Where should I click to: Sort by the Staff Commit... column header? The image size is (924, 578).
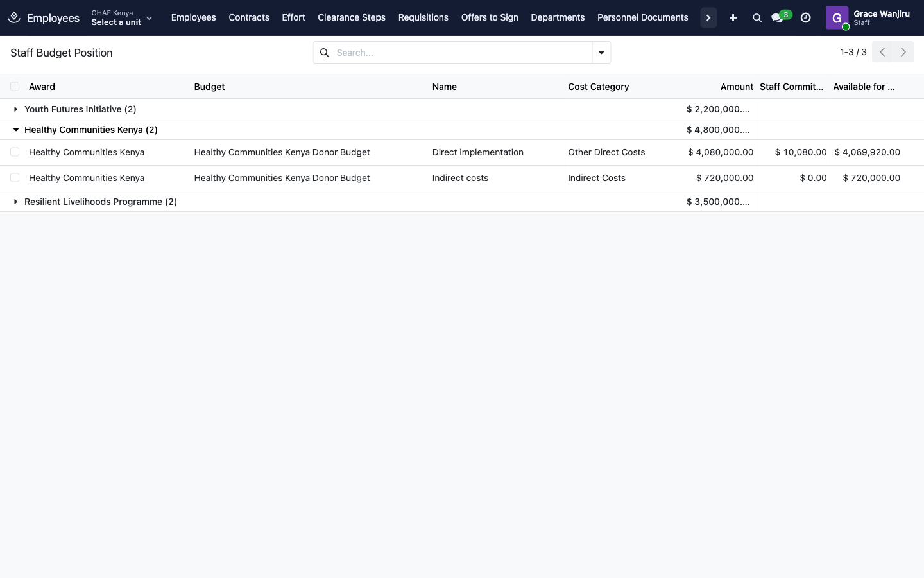791,87
